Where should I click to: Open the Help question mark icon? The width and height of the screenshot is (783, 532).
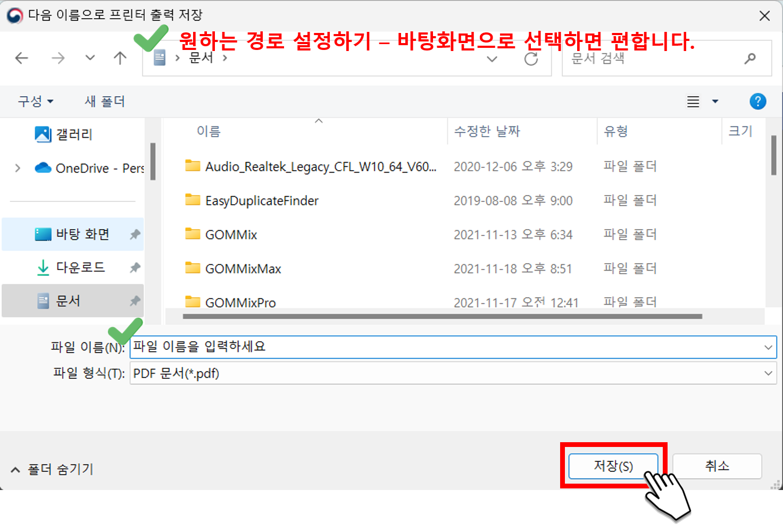pos(757,101)
